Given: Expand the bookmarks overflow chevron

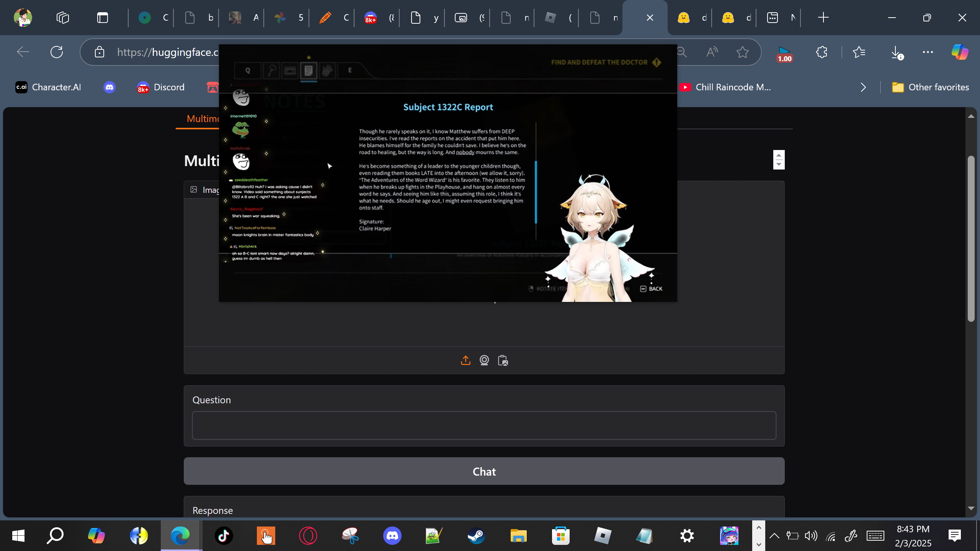Looking at the screenshot, I should click(x=863, y=87).
